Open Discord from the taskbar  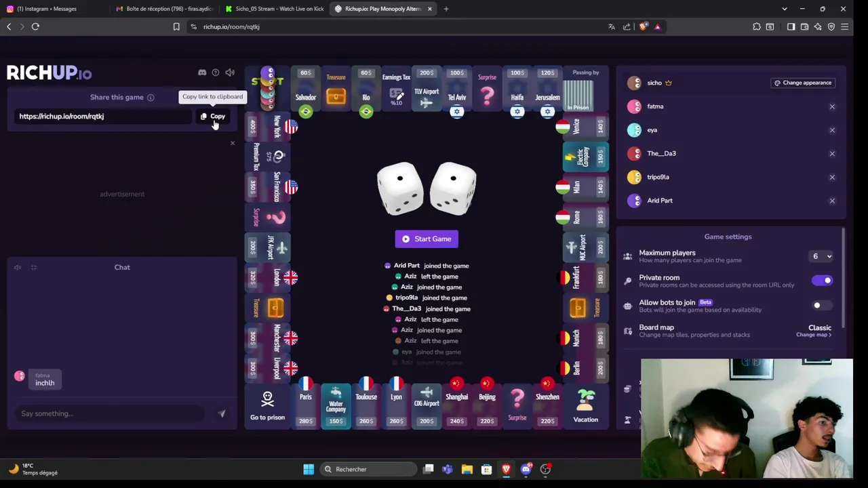tap(526, 469)
